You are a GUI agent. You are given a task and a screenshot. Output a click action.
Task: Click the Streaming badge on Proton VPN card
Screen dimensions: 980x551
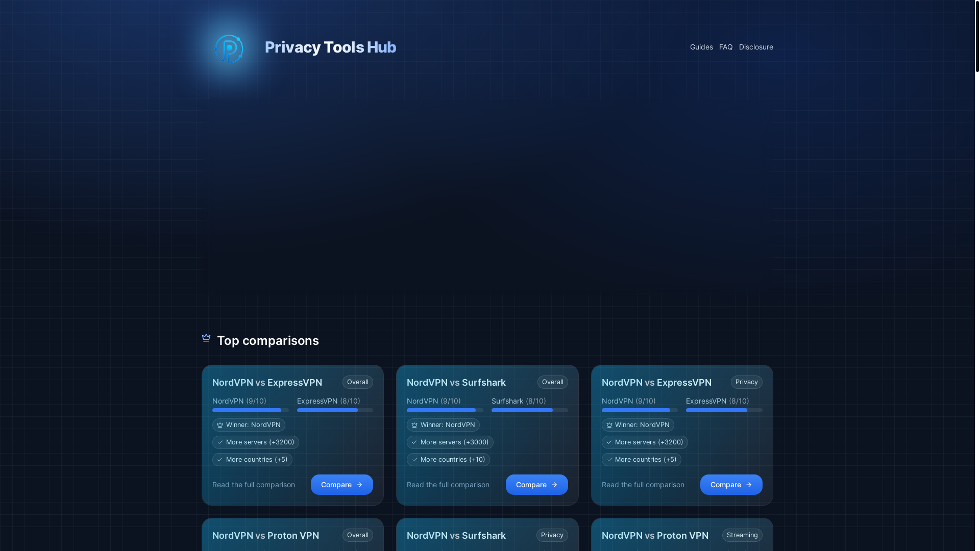pyautogui.click(x=742, y=535)
